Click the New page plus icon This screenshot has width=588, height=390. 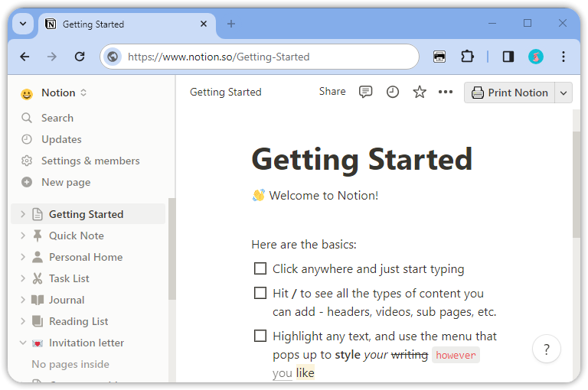point(27,182)
